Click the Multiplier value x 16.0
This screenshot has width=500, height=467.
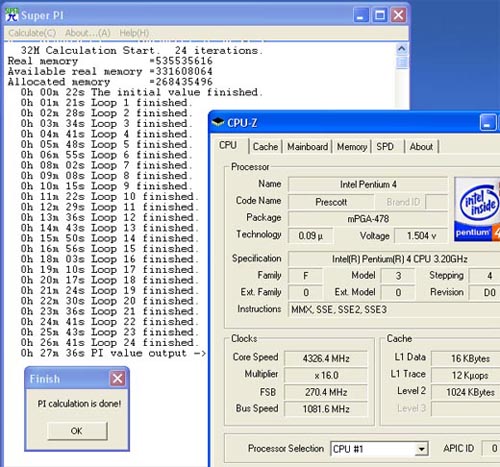click(326, 375)
